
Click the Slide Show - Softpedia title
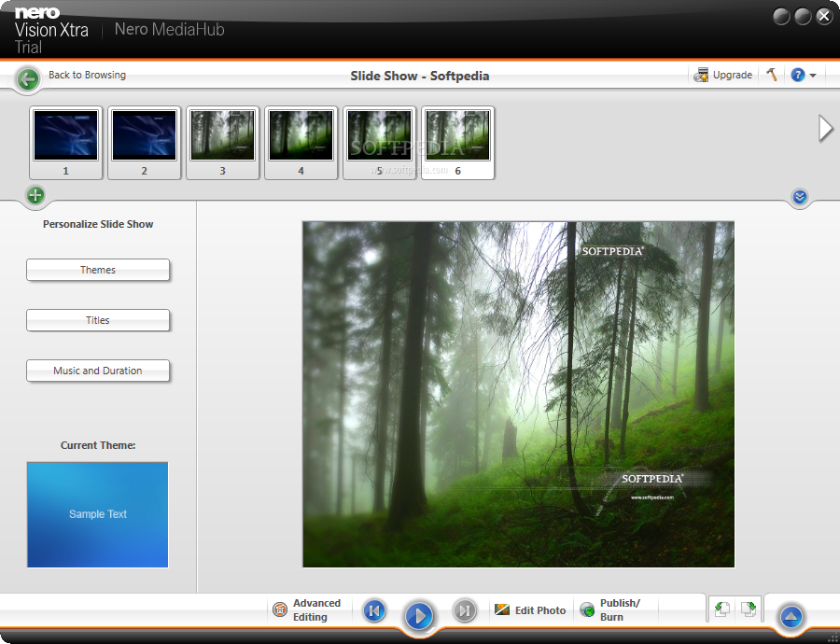point(419,77)
